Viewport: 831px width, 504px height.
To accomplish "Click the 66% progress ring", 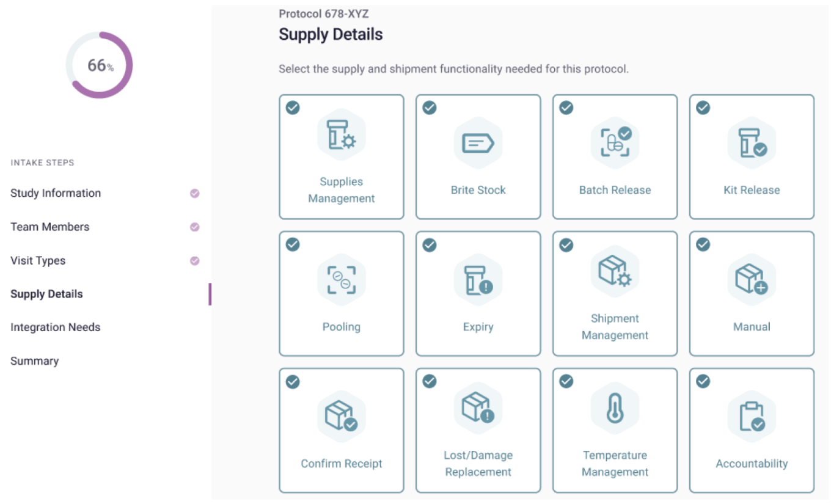I will [100, 65].
